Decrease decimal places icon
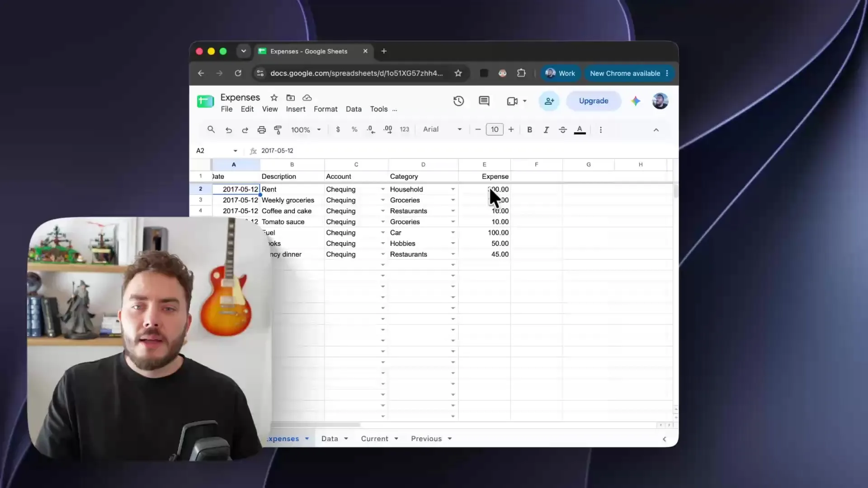Viewport: 868px width, 488px height. 371,130
